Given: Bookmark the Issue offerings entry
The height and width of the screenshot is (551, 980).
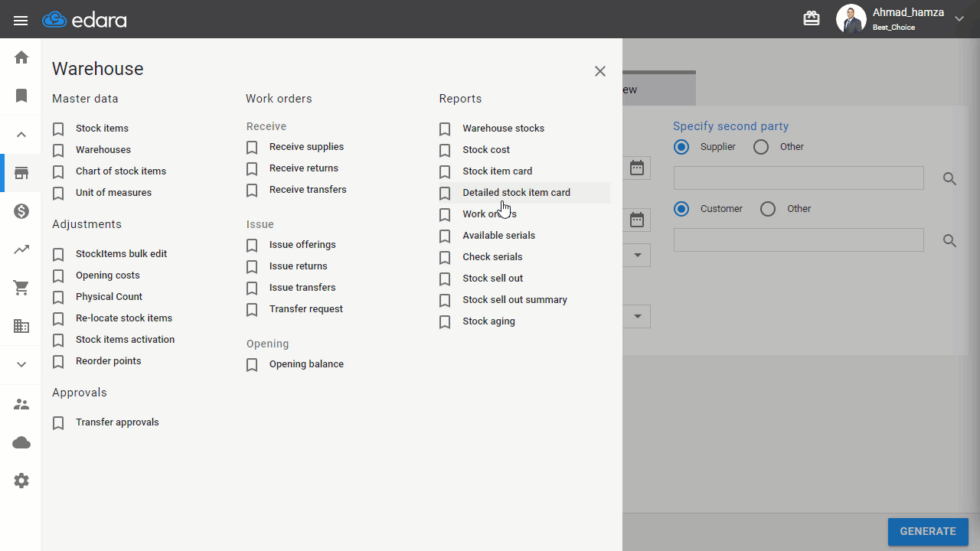Looking at the screenshot, I should (252, 246).
